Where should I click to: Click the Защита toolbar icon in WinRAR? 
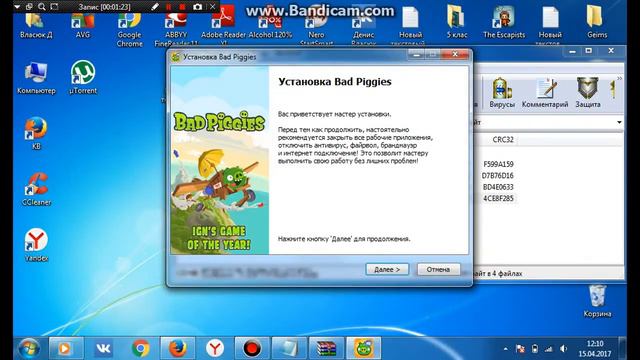pos(588,93)
